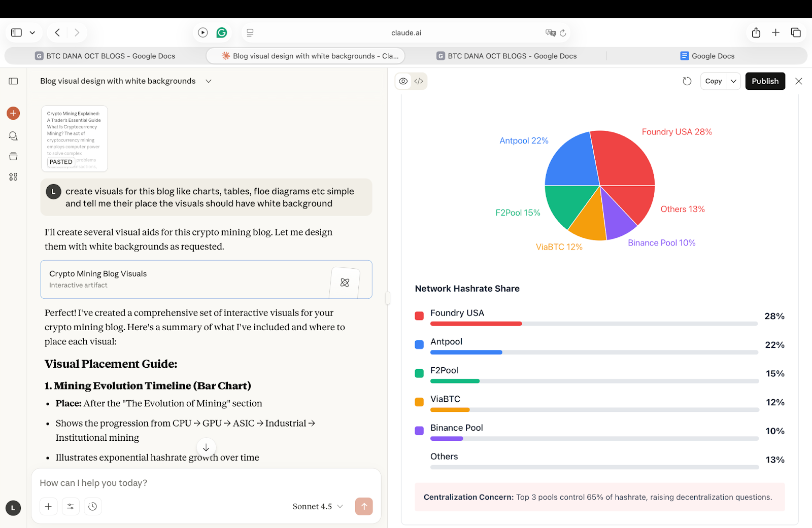
Task: Expand the chat title options chevron
Action: [208, 81]
